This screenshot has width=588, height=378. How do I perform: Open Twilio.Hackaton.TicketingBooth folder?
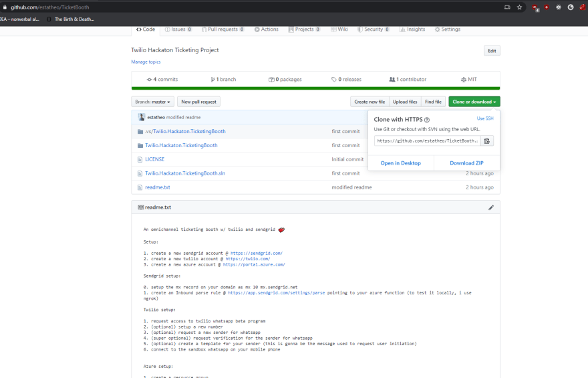181,145
